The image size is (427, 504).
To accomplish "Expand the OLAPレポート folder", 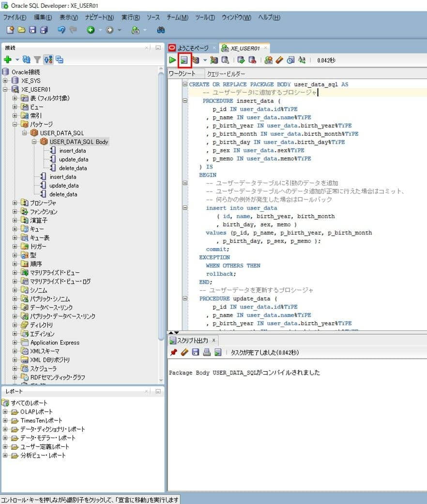I will (x=5, y=412).
